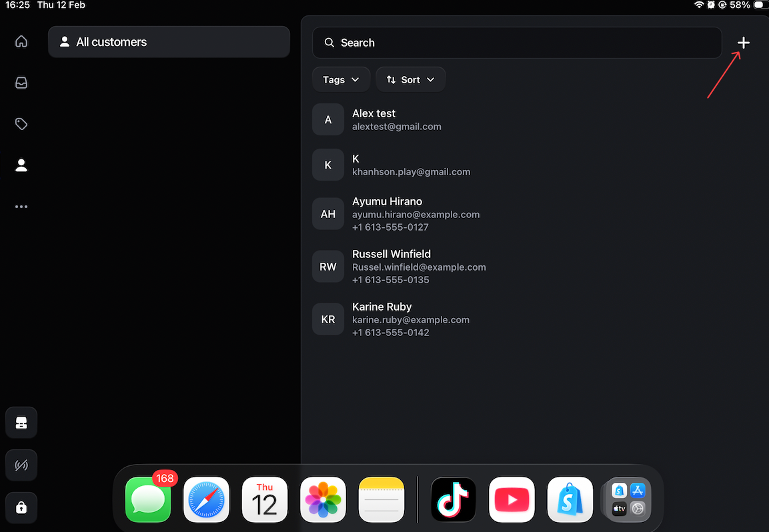Open the Orders inbox icon
This screenshot has width=769, height=532.
[21, 83]
